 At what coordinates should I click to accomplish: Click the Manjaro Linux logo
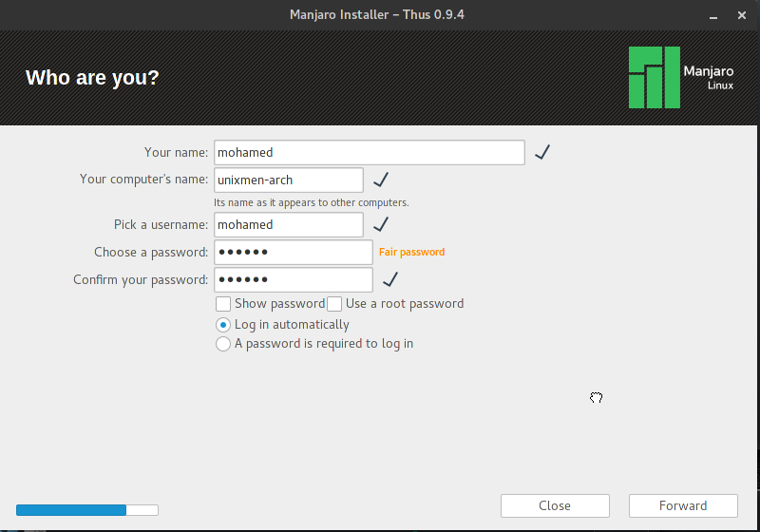tap(681, 78)
